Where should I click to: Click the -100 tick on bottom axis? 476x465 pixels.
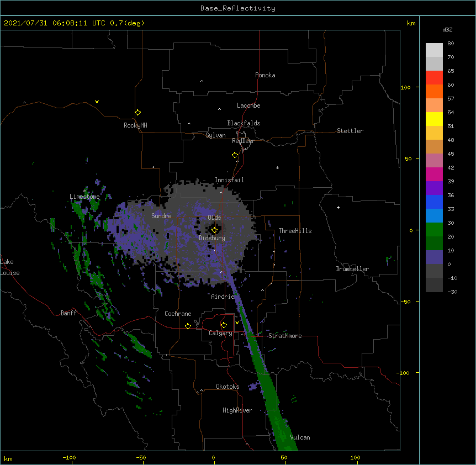click(x=69, y=457)
